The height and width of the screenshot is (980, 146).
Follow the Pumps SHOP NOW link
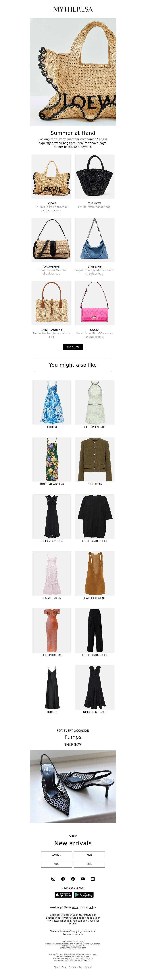coord(73,745)
